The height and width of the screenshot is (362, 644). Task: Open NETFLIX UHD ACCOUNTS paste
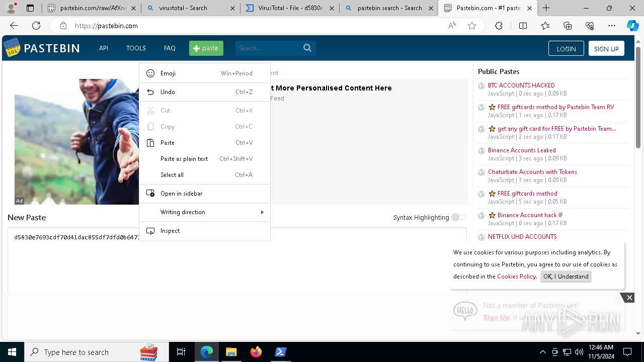point(522,237)
